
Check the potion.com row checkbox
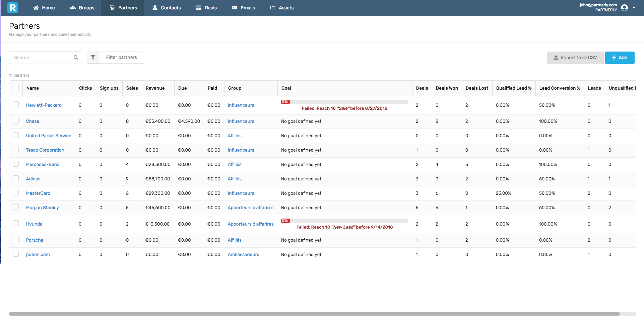click(x=16, y=254)
